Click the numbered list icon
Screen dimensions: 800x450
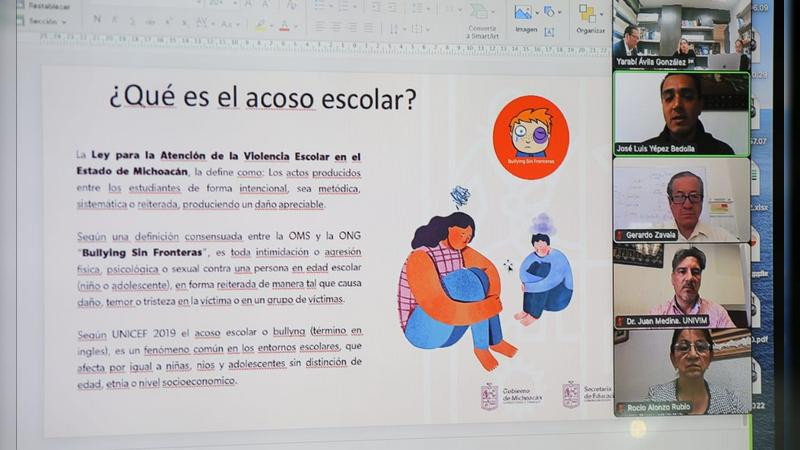click(344, 7)
